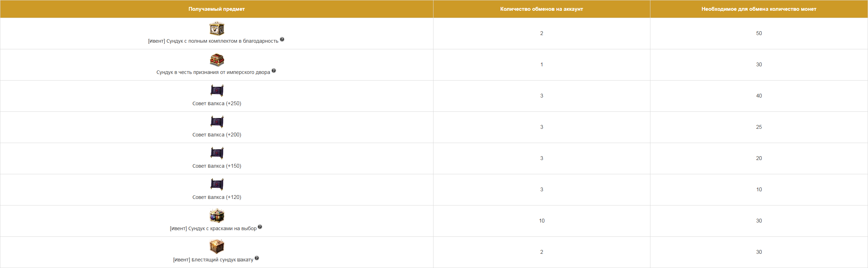Click the 'Необходимое для обмена количество монет' header
Viewport: 868px width, 268px height.
pyautogui.click(x=759, y=9)
